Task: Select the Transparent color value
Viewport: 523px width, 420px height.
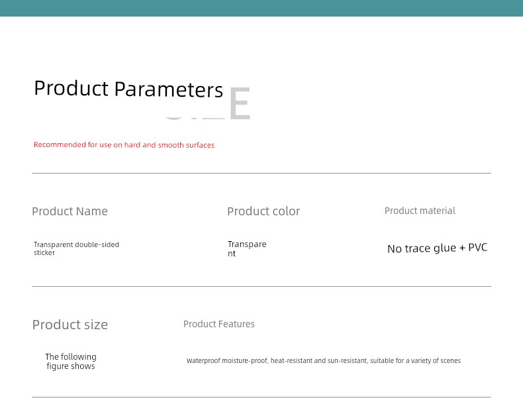Action: [x=247, y=248]
